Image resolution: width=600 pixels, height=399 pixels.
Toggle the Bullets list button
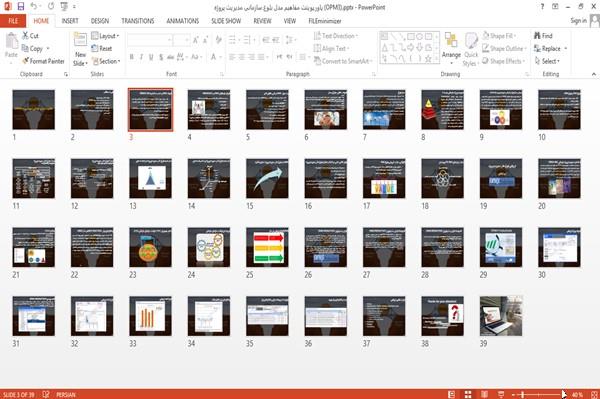click(232, 39)
